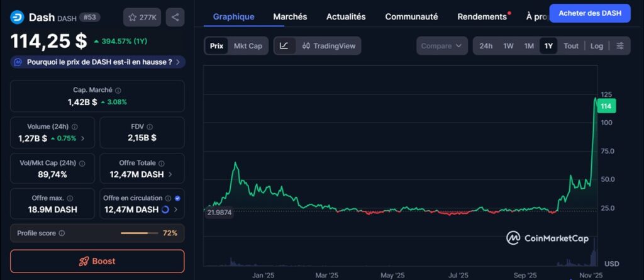This screenshot has width=644, height=280.
Task: Show info icon next to Cap. Marché
Action: 118,90
